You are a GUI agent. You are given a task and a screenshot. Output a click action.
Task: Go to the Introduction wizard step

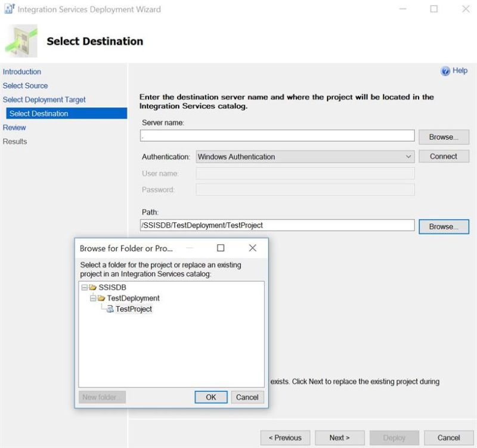[22, 71]
